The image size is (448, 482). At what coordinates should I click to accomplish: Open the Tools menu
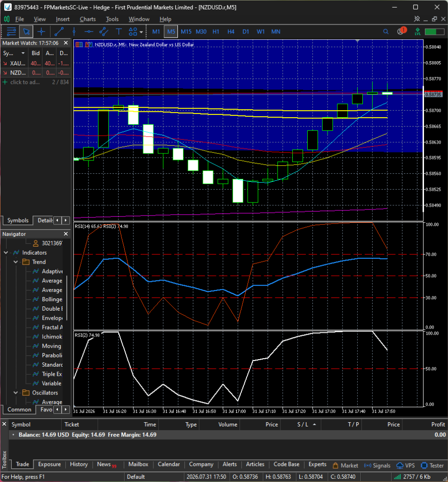(112, 19)
